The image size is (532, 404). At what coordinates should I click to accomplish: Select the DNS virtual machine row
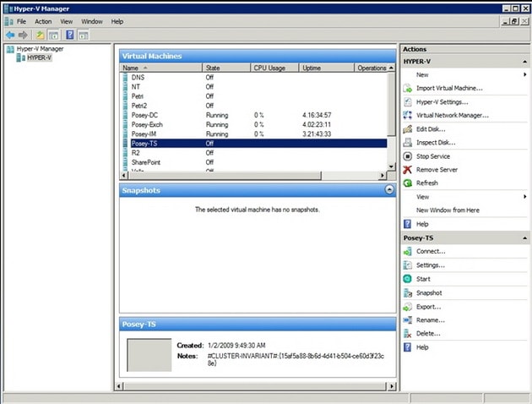254,78
